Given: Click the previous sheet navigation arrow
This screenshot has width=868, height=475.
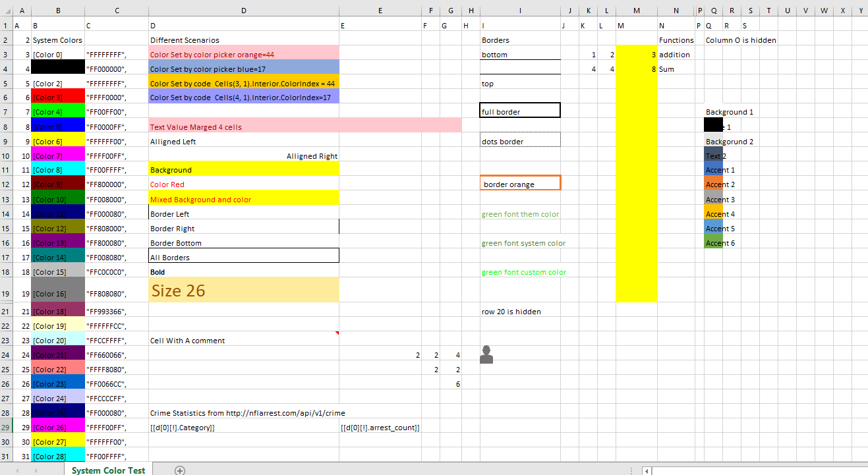Looking at the screenshot, I should pos(17,470).
